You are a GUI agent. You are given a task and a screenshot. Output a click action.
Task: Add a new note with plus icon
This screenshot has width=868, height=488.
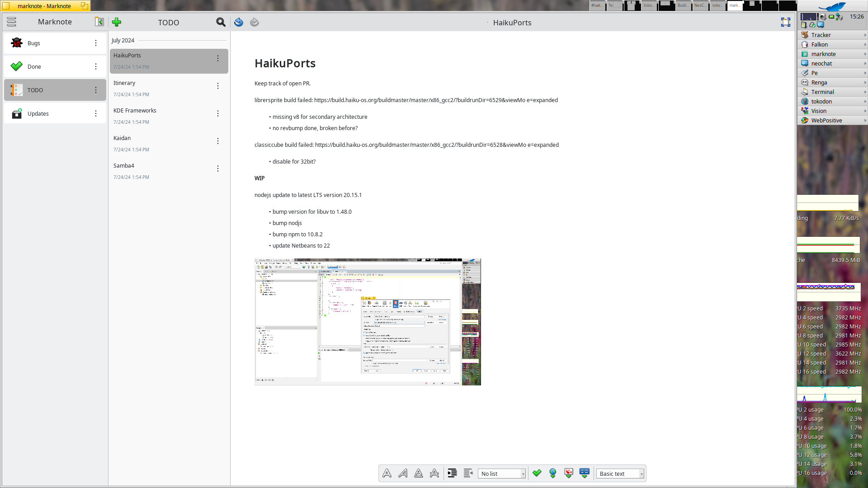(x=117, y=22)
